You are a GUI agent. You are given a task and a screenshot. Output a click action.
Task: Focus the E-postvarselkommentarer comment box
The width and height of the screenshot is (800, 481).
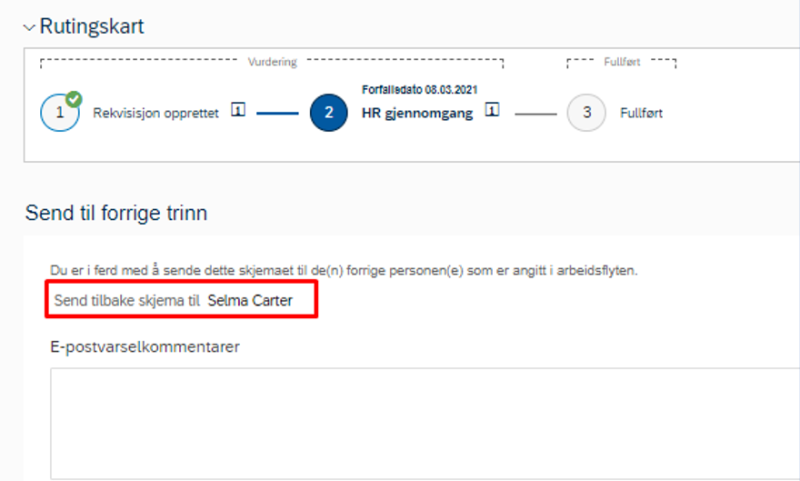pyautogui.click(x=425, y=423)
